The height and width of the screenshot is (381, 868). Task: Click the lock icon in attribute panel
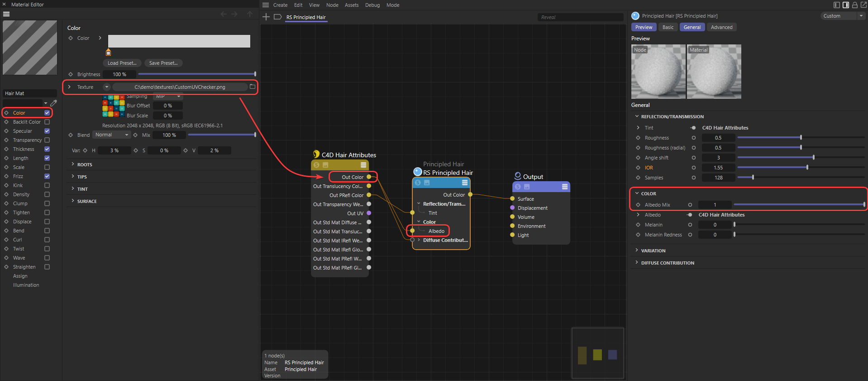click(x=855, y=5)
